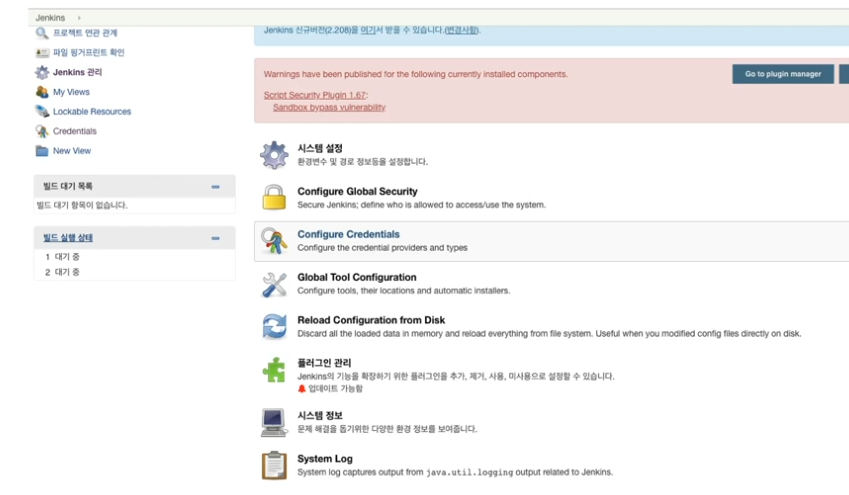Click the '업데이트 가능함' text
Viewport: 849px width, 495px height.
click(x=335, y=389)
